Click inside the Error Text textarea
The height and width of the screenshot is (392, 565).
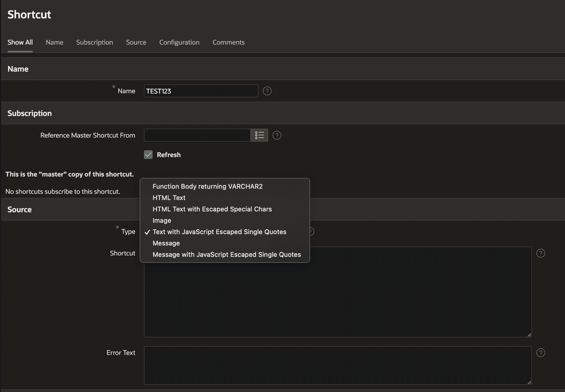pos(337,365)
